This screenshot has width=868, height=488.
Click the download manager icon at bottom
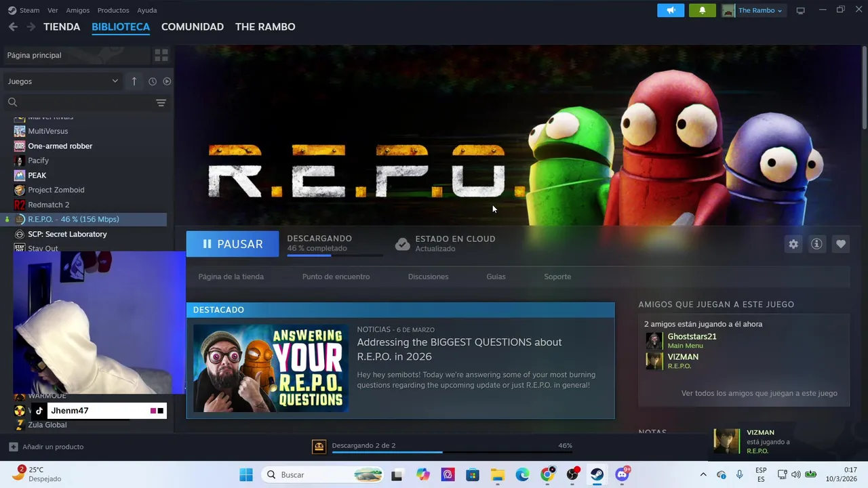[x=319, y=446]
